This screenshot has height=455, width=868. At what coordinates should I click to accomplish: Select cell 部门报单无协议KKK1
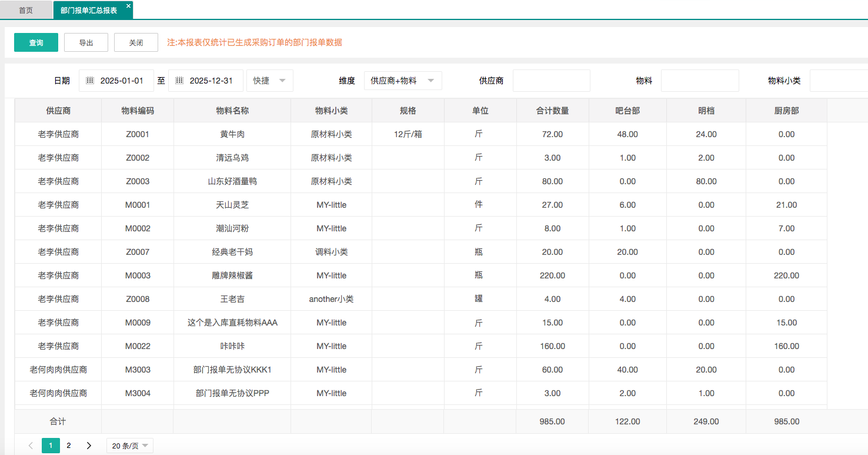[x=232, y=370]
